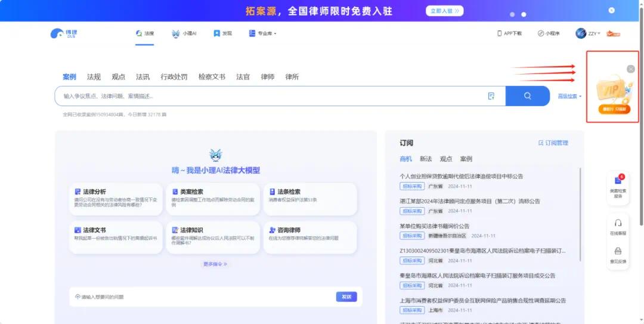This screenshot has width=644, height=324.
Task: Open the 法律知识 card
Action: [x=213, y=237]
